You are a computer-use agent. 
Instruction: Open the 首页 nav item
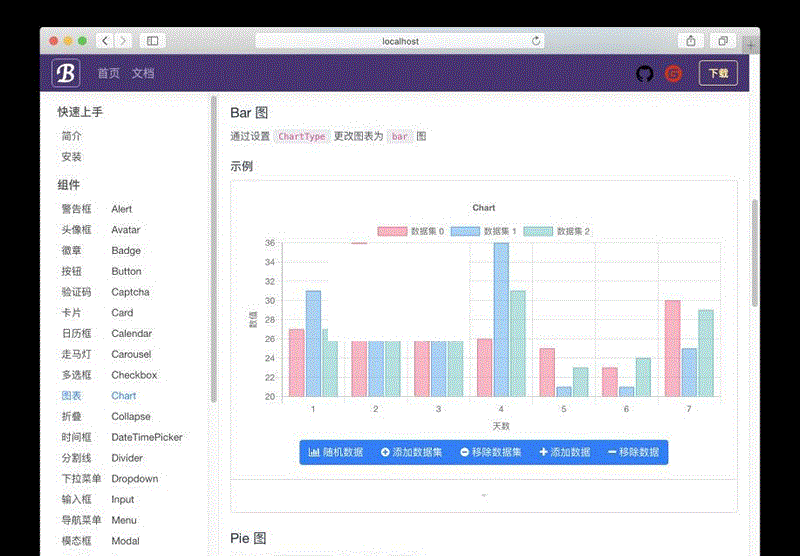[108, 73]
